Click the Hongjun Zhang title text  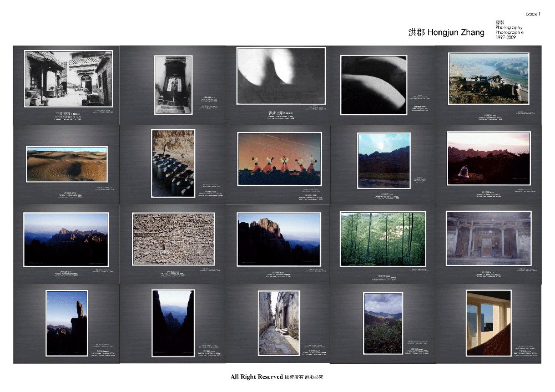click(x=446, y=33)
